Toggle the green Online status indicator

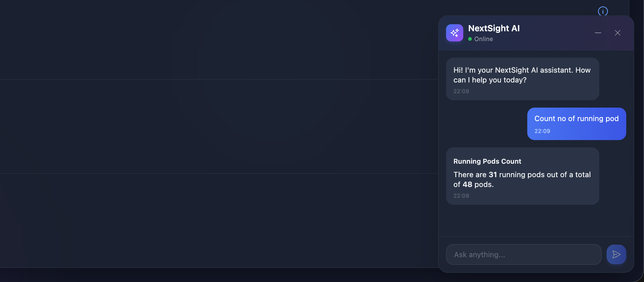470,39
